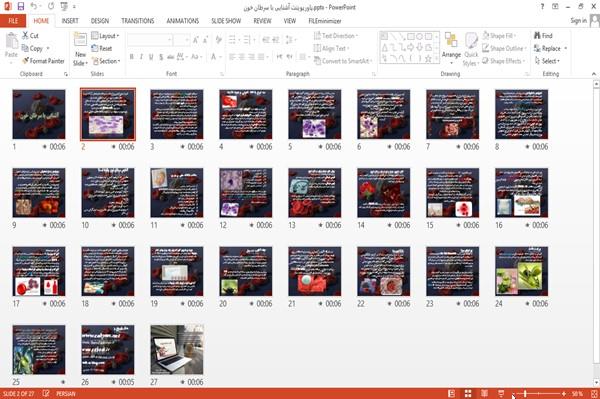The height and width of the screenshot is (399, 600).
Task: Toggle Strikethrough formatting
Action: tap(171, 57)
